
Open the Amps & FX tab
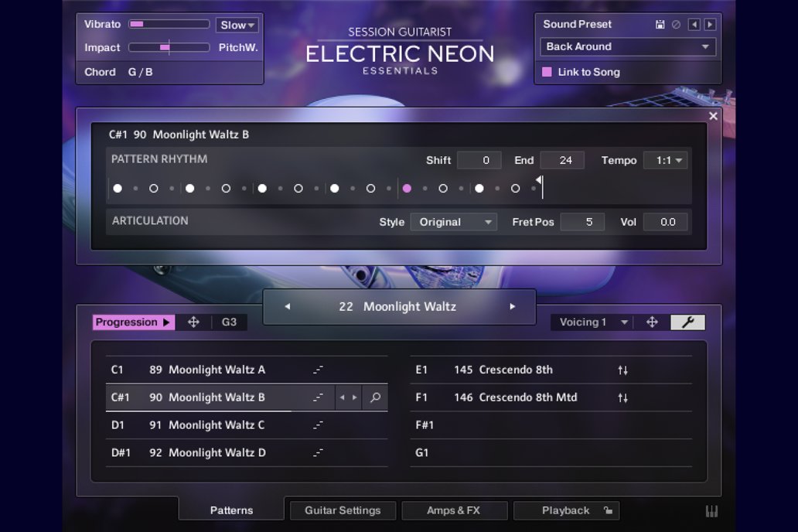[x=453, y=510]
